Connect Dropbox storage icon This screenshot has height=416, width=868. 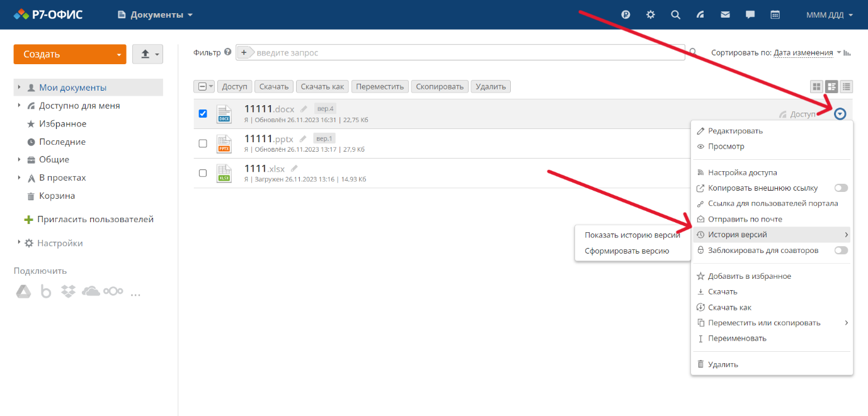click(68, 291)
